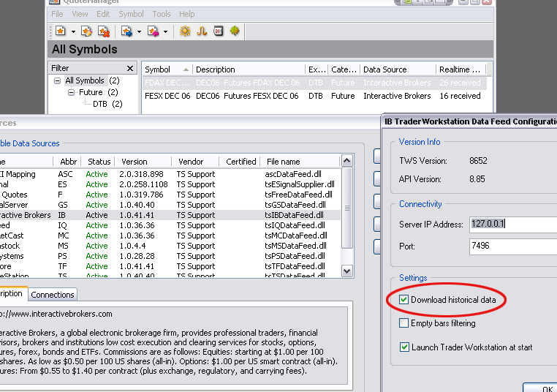Select All Symbols (2) in filter tree

[92, 80]
